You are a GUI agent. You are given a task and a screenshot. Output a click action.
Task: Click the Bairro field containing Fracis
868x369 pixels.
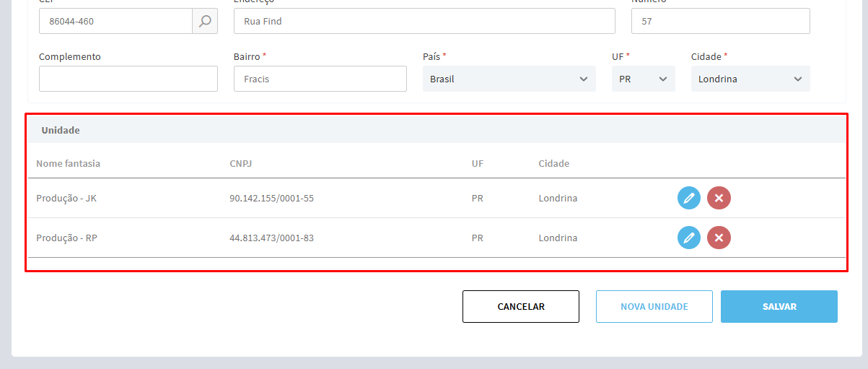[x=320, y=79]
